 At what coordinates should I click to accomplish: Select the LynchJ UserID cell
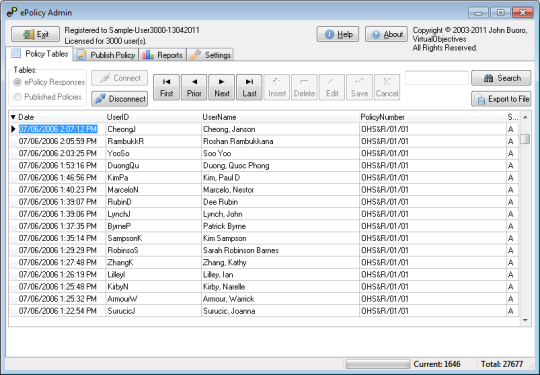click(x=153, y=214)
